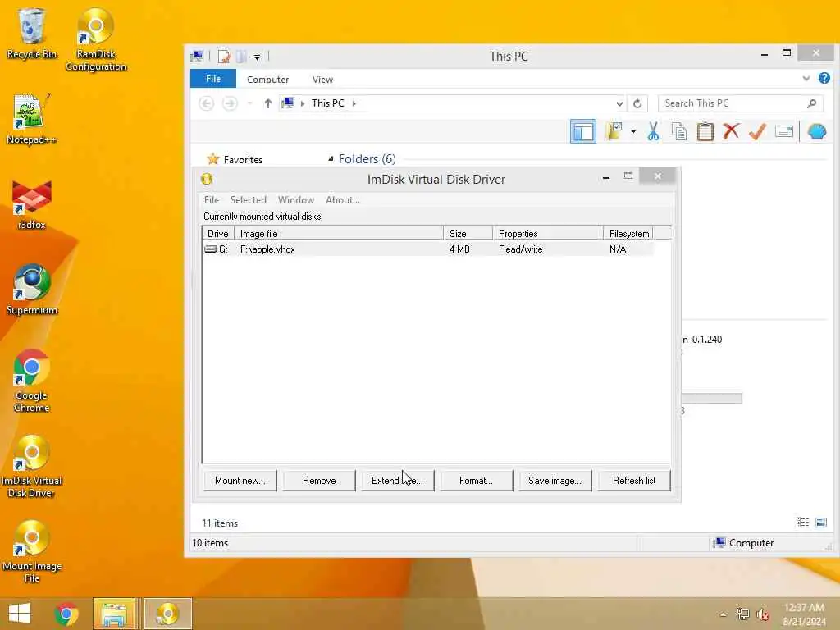840x630 pixels.
Task: Click the volume icon in system tray
Action: tap(762, 614)
